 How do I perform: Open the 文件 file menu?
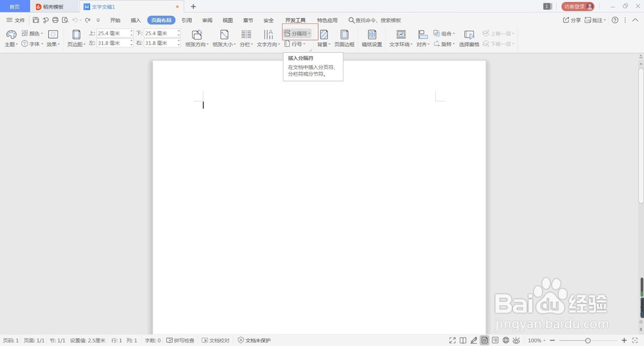coord(15,20)
